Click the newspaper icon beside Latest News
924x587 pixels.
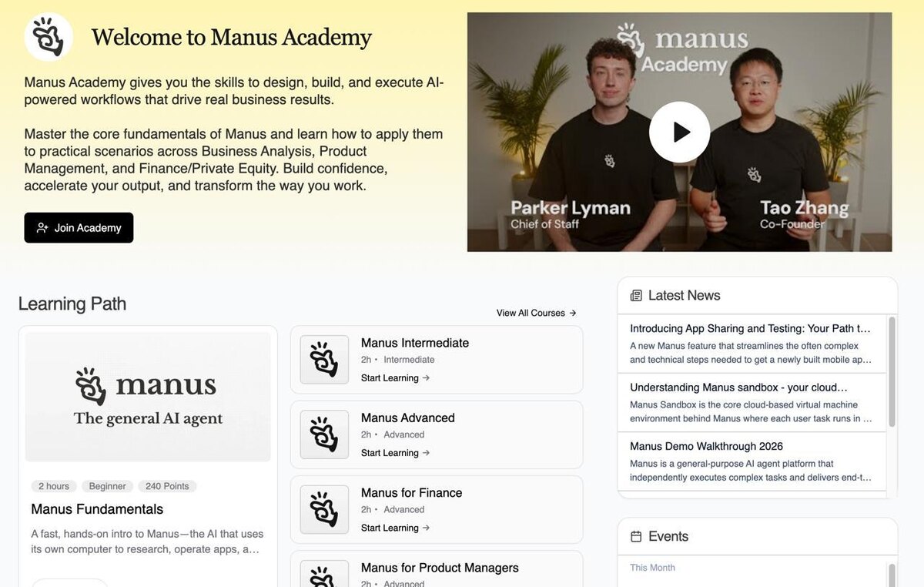(x=636, y=296)
